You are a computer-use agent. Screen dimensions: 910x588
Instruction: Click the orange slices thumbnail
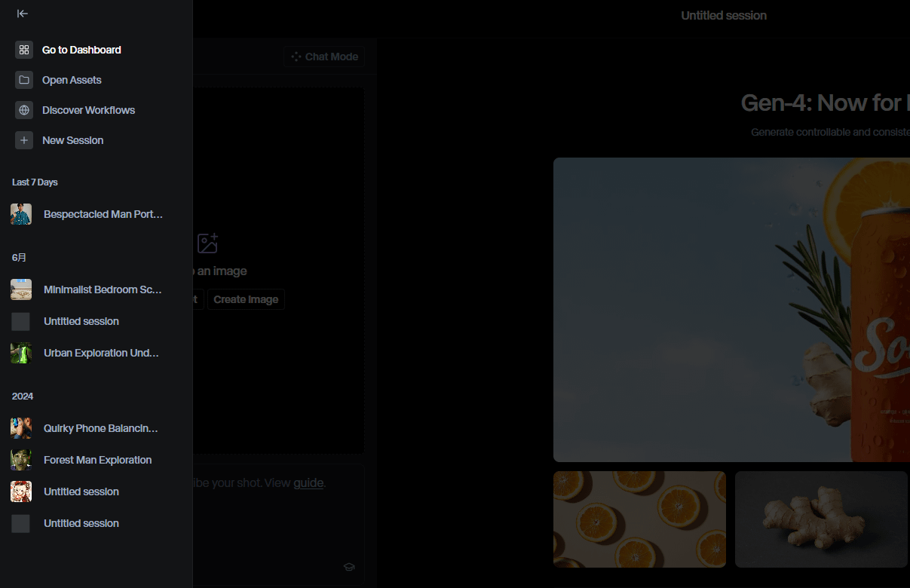(x=639, y=519)
